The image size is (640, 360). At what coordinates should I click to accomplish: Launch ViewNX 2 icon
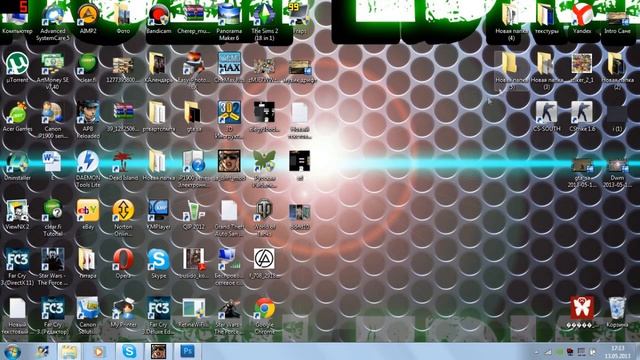tap(17, 215)
